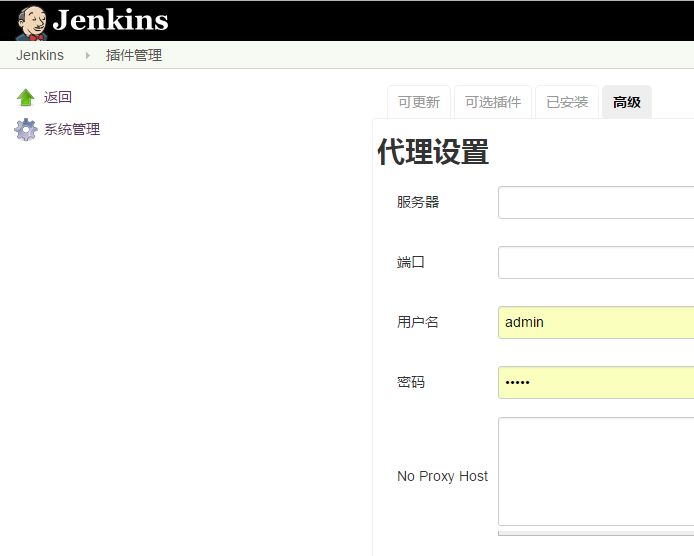Click the green up arrow icon
This screenshot has height=556, width=694.
pyautogui.click(x=26, y=97)
